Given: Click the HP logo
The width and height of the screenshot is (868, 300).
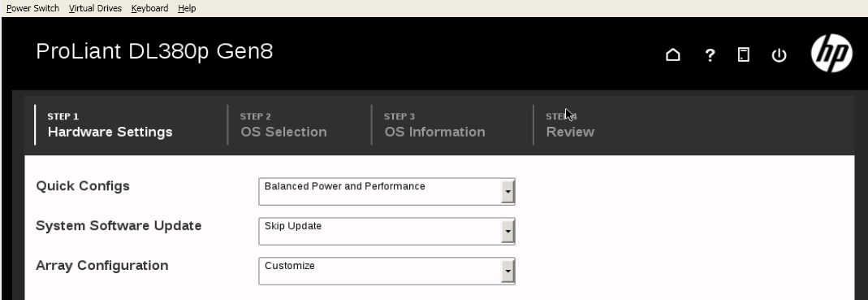Looking at the screenshot, I should pos(831,52).
